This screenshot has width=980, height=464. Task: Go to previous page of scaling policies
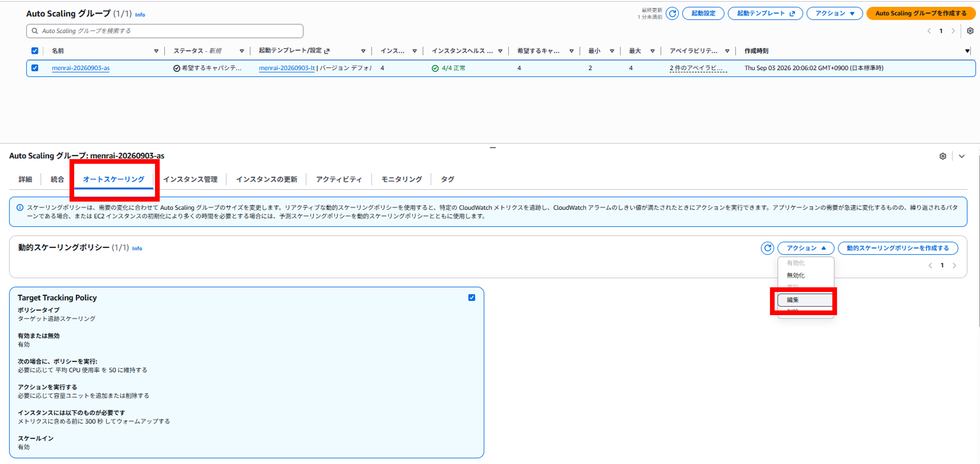coord(930,266)
